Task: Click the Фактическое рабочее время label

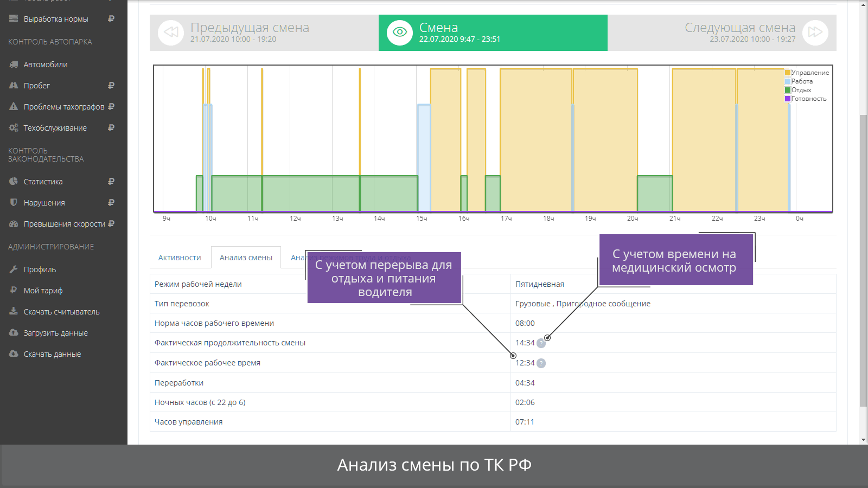Action: 207,363
